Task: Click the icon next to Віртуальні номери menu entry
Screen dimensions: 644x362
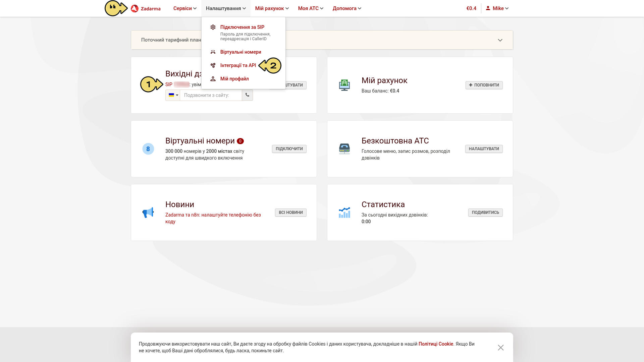Action: coord(213,52)
